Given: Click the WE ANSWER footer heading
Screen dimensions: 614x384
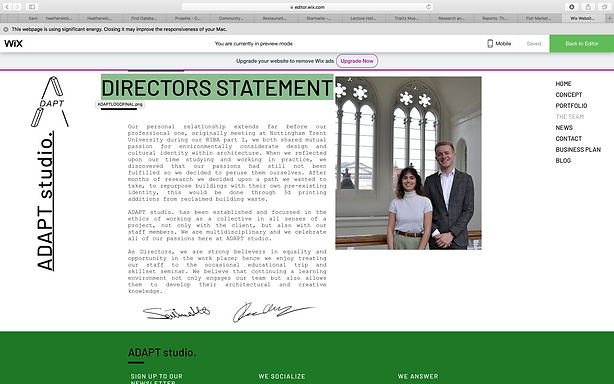Looking at the screenshot, I should 418,376.
